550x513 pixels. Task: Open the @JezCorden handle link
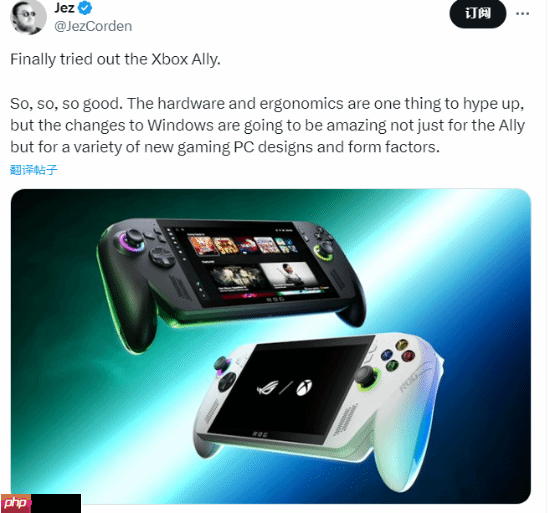[93, 26]
